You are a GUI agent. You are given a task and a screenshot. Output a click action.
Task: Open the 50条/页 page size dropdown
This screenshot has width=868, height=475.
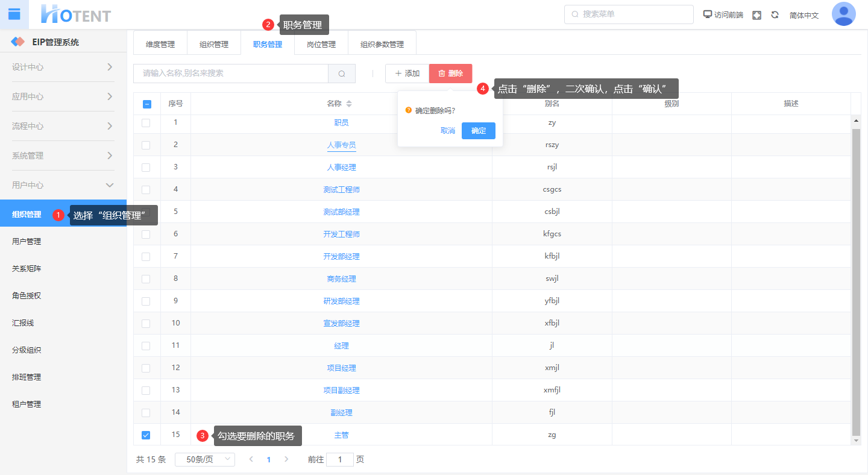[x=204, y=459]
